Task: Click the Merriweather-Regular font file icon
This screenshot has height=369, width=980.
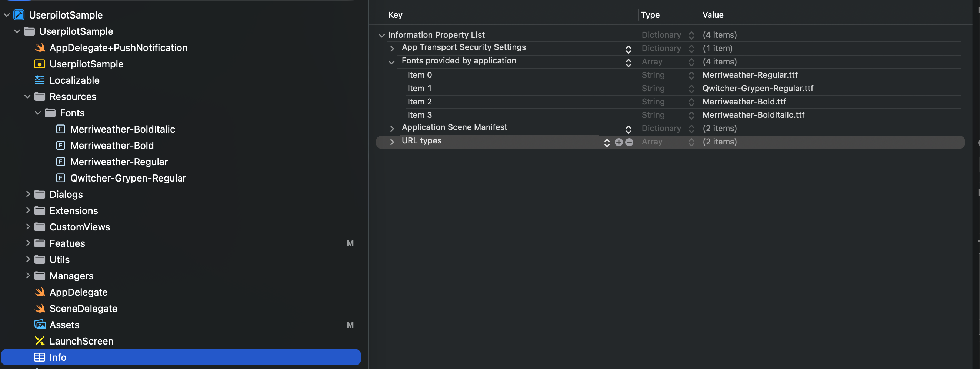Action: click(x=60, y=162)
